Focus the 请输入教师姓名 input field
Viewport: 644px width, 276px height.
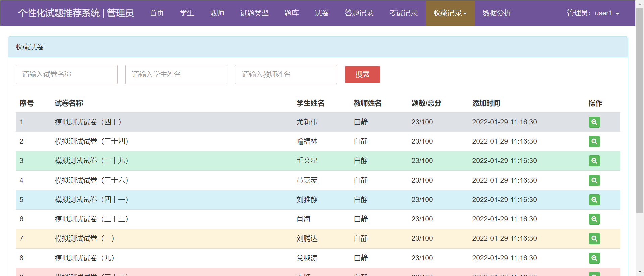[286, 74]
